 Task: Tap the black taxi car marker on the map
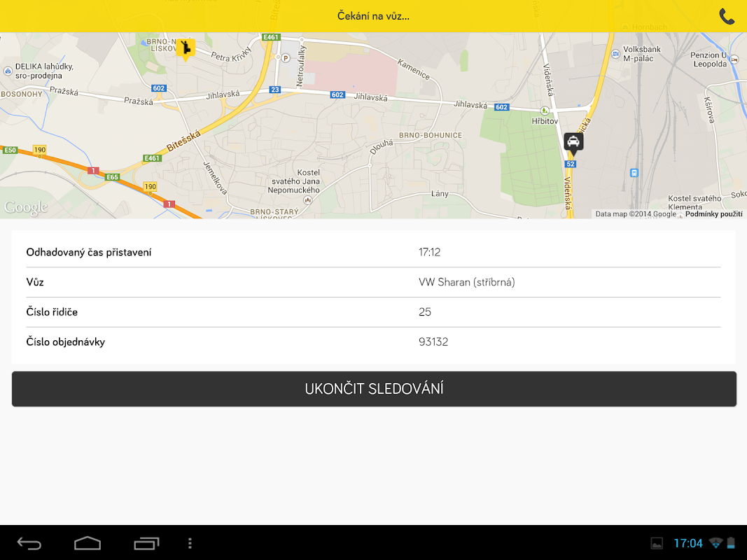tap(573, 144)
